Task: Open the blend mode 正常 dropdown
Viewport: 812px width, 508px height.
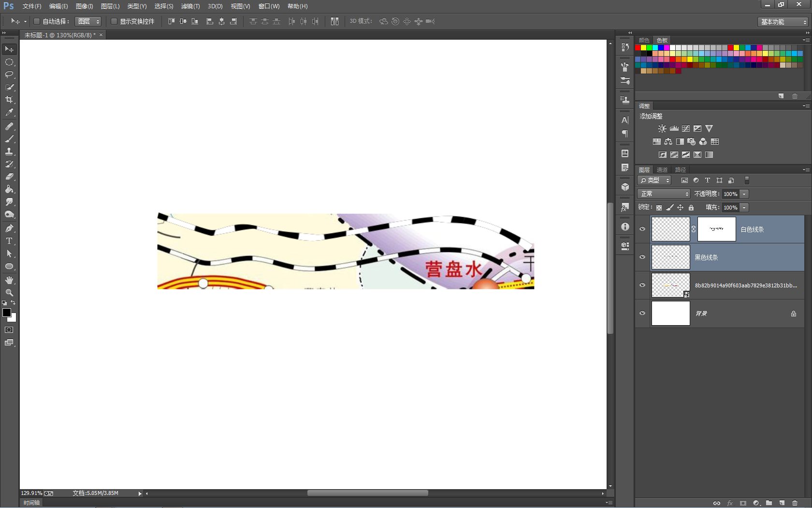Action: pyautogui.click(x=664, y=194)
